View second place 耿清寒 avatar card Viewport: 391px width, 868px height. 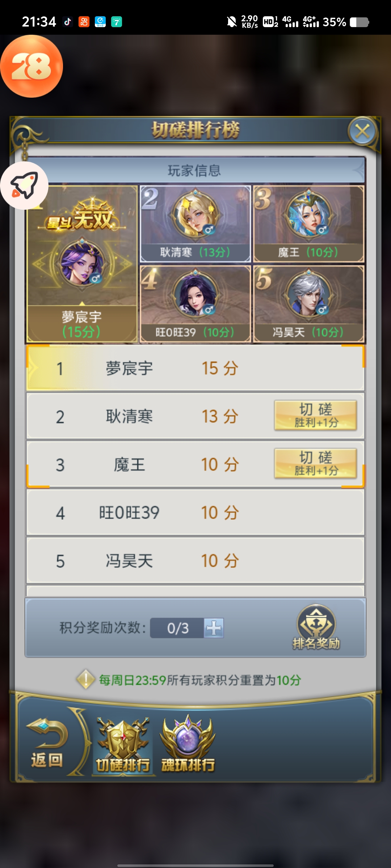click(195, 224)
